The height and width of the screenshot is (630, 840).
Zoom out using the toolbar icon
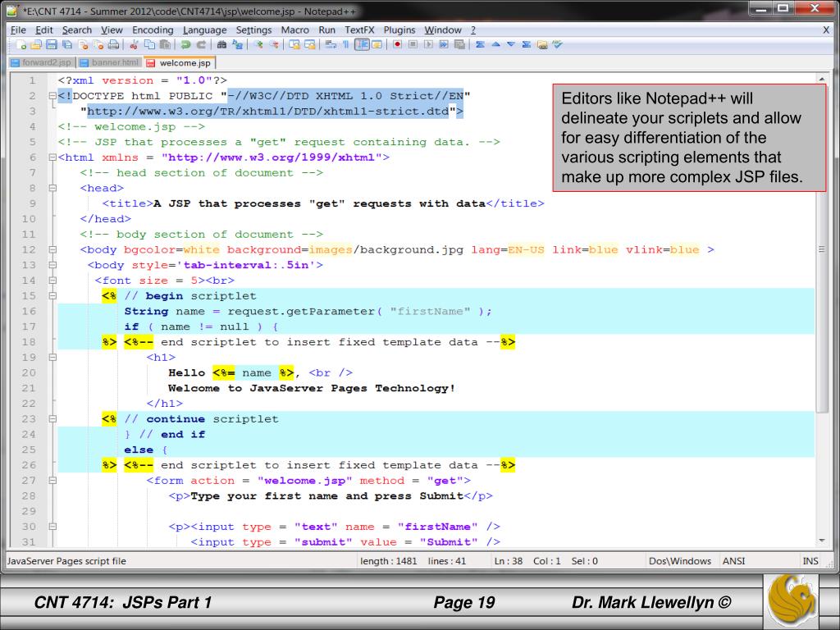(x=274, y=45)
